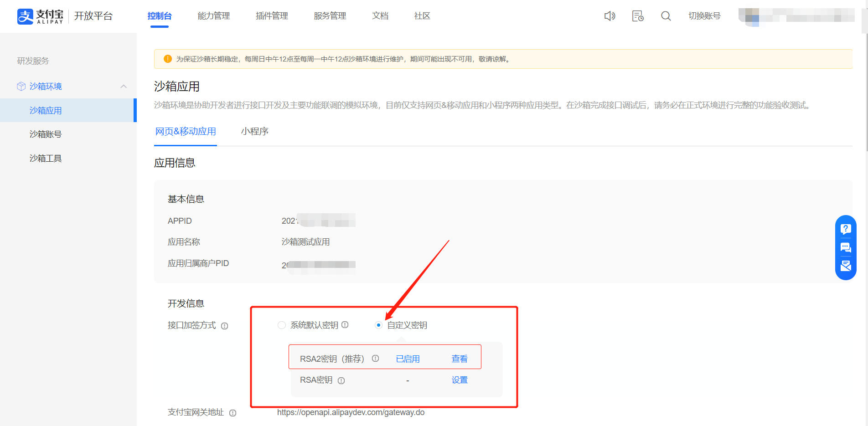The image size is (868, 426).
Task: Open the 插件管理 top menu
Action: (x=272, y=16)
